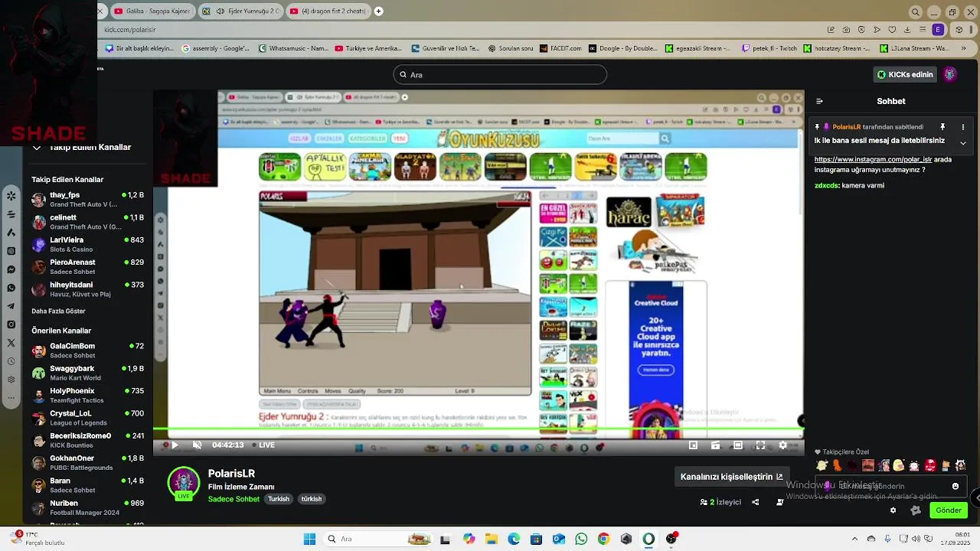
Task: Open Microsoft Edge from the taskbar
Action: click(513, 539)
